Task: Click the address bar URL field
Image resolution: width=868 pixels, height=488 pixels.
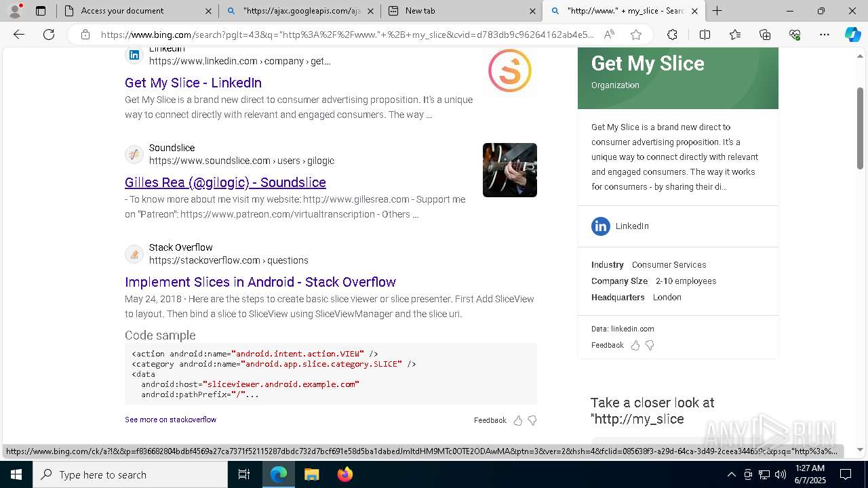Action: pos(347,35)
